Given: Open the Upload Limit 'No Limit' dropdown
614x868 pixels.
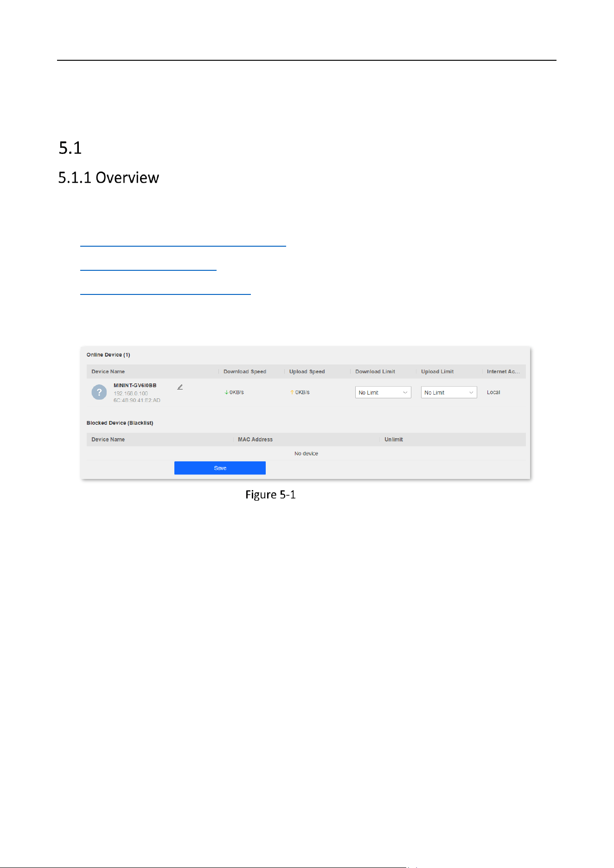Looking at the screenshot, I should pyautogui.click(x=449, y=392).
